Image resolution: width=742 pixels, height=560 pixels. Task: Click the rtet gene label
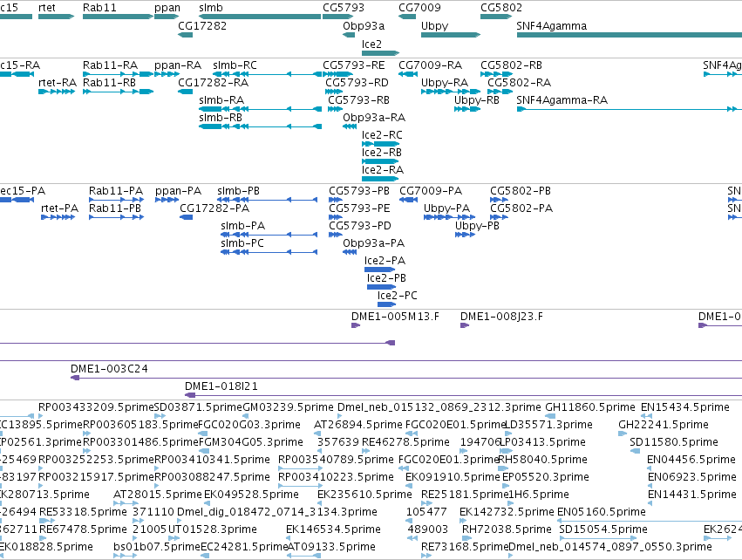coord(47,8)
